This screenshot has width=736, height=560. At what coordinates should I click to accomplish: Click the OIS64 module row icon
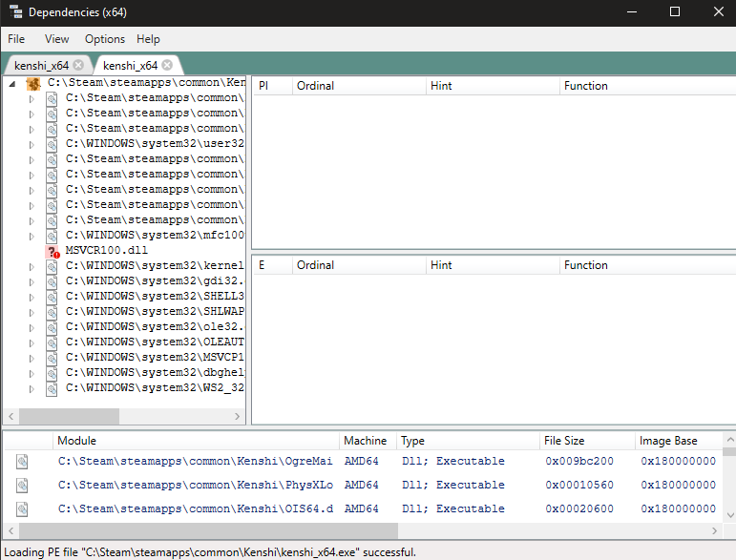pos(22,509)
